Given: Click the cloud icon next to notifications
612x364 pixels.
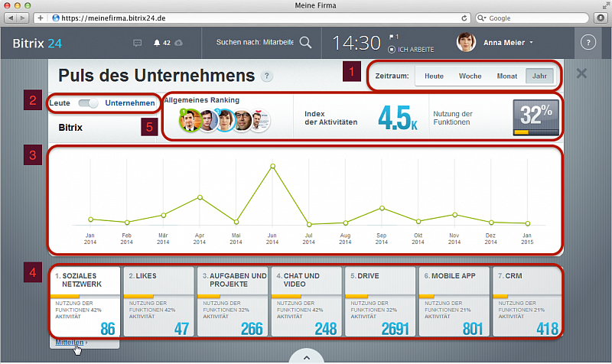Looking at the screenshot, I should point(179,43).
